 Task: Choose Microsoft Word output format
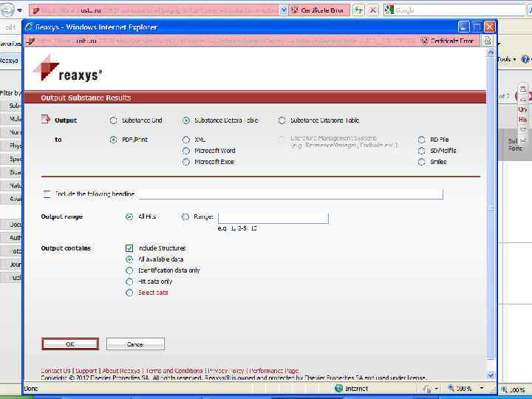pyautogui.click(x=186, y=151)
